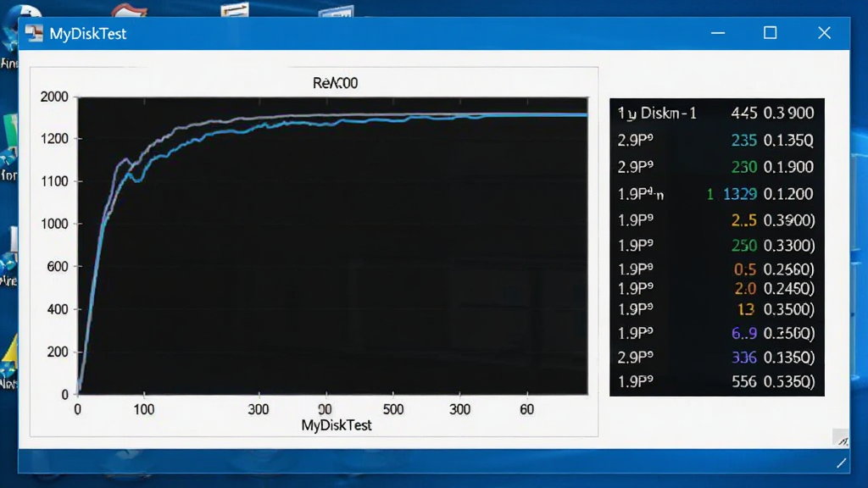This screenshot has width=868, height=488.
Task: Select the row with value 0.3500)
Action: coord(716,308)
